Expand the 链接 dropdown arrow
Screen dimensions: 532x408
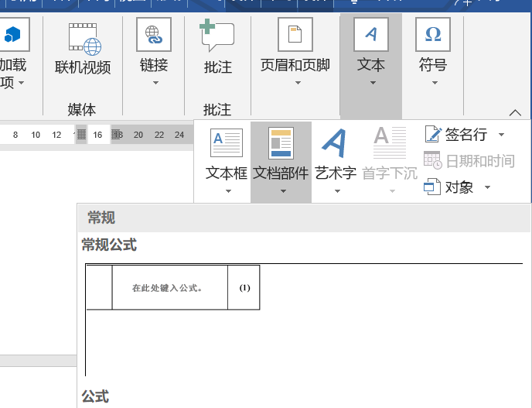(155, 83)
